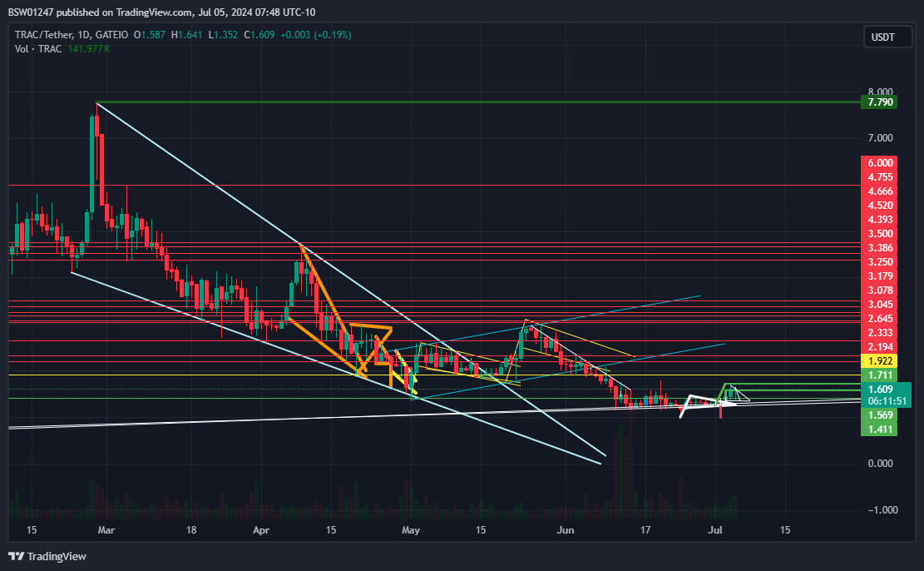
Task: Click the Apr date on time axis
Action: pos(261,530)
